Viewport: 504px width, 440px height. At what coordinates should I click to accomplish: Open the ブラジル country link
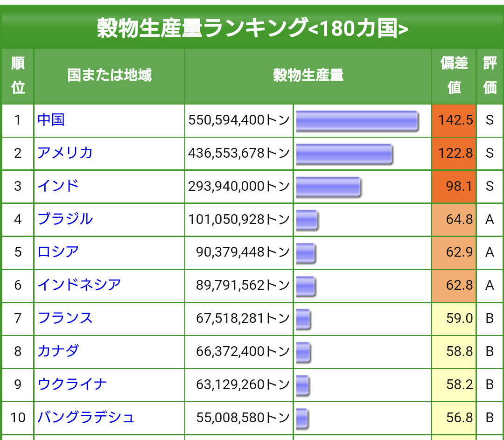pyautogui.click(x=65, y=219)
